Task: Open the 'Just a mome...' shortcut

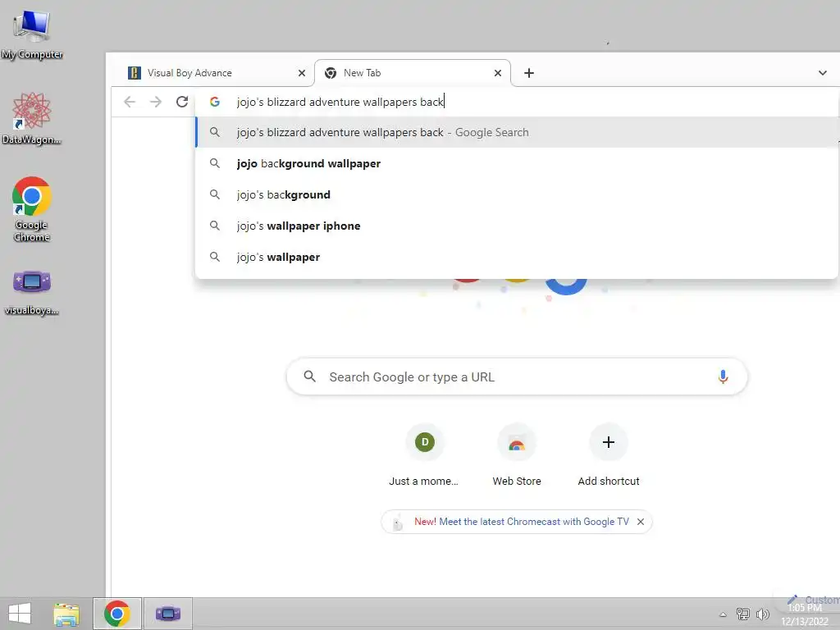Action: 424,455
